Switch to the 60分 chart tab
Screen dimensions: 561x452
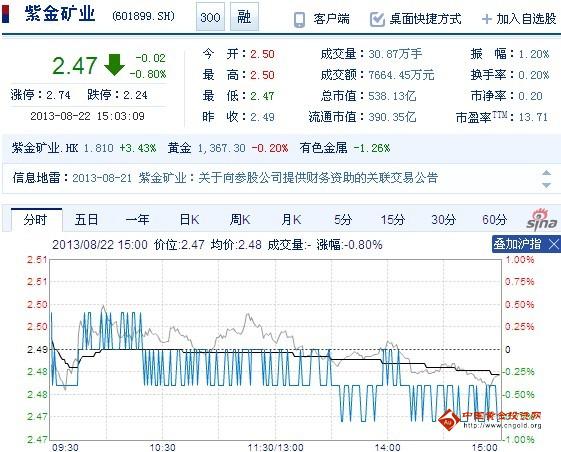(494, 220)
